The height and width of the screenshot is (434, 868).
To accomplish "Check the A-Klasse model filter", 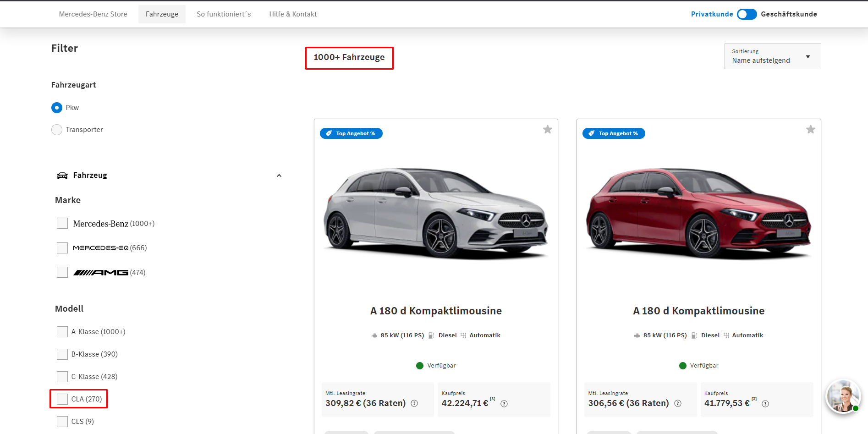I will [62, 332].
